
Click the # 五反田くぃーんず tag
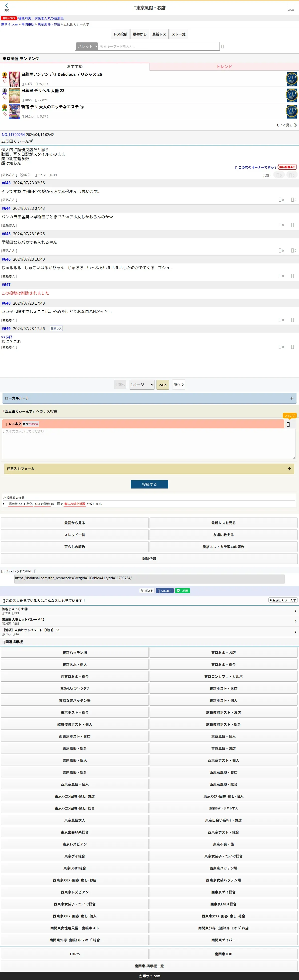tap(283, 600)
